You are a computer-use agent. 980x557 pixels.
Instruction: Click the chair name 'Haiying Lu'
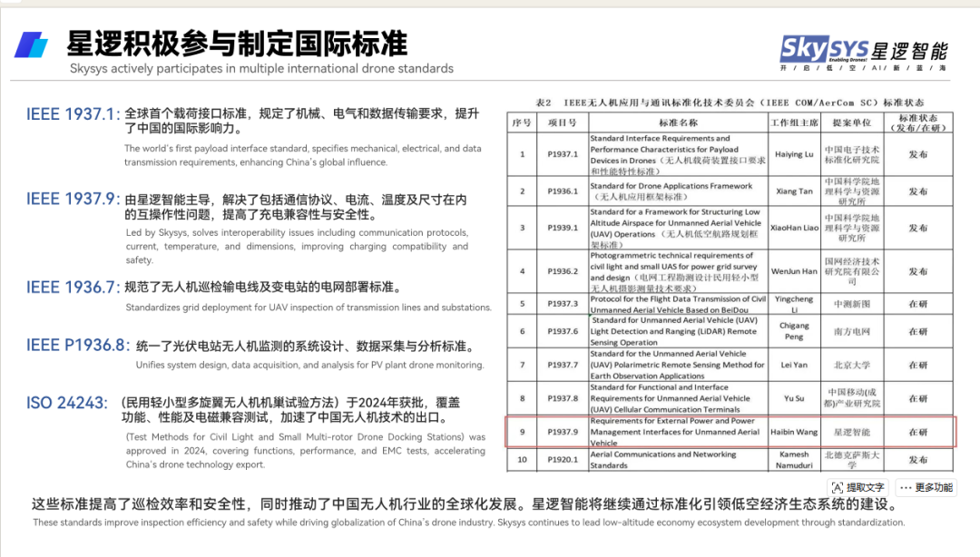tap(794, 154)
